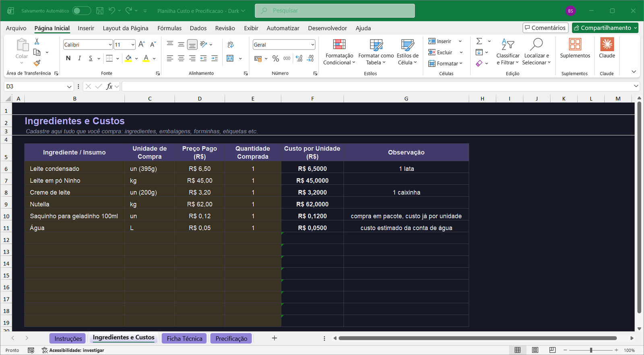This screenshot has height=355, width=644.
Task: Open the Calibri font name dropdown
Action: (x=110, y=45)
